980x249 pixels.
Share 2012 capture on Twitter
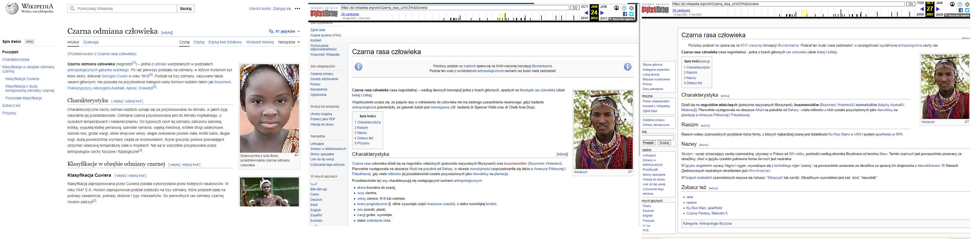631,14
